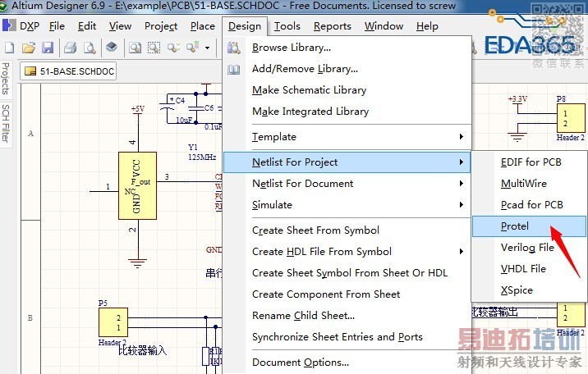Select Pcad for PCB netlist
This screenshot has width=588, height=374.
pyautogui.click(x=529, y=205)
